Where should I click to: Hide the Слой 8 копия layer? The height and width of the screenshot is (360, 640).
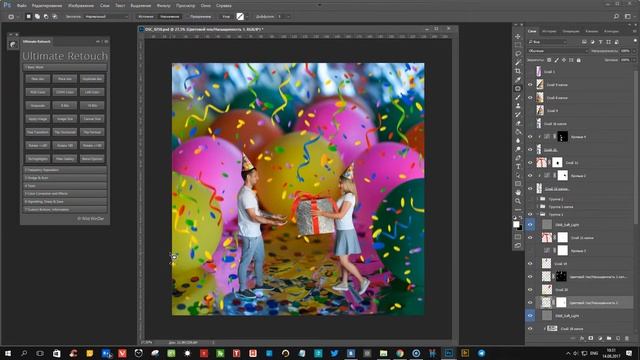[x=530, y=98]
